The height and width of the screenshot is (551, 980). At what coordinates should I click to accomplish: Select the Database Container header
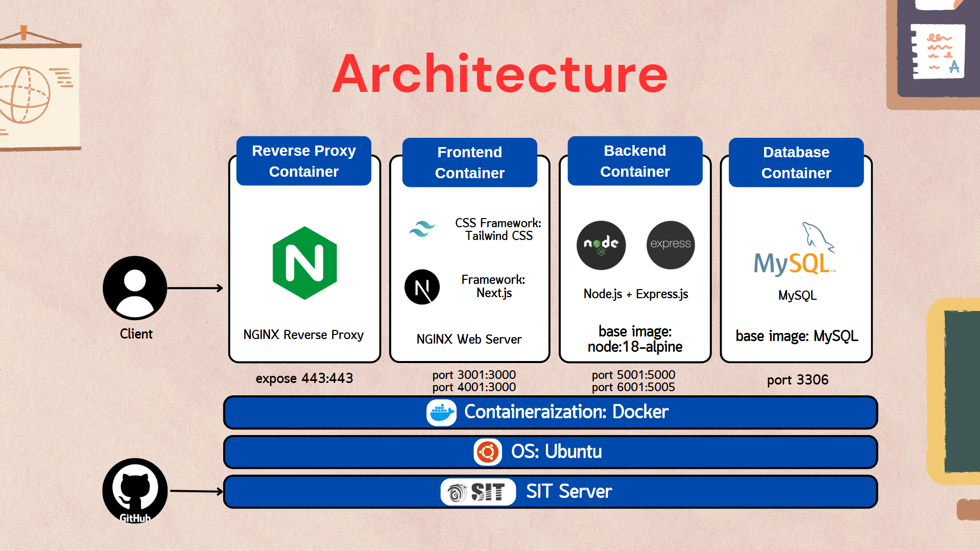point(796,162)
